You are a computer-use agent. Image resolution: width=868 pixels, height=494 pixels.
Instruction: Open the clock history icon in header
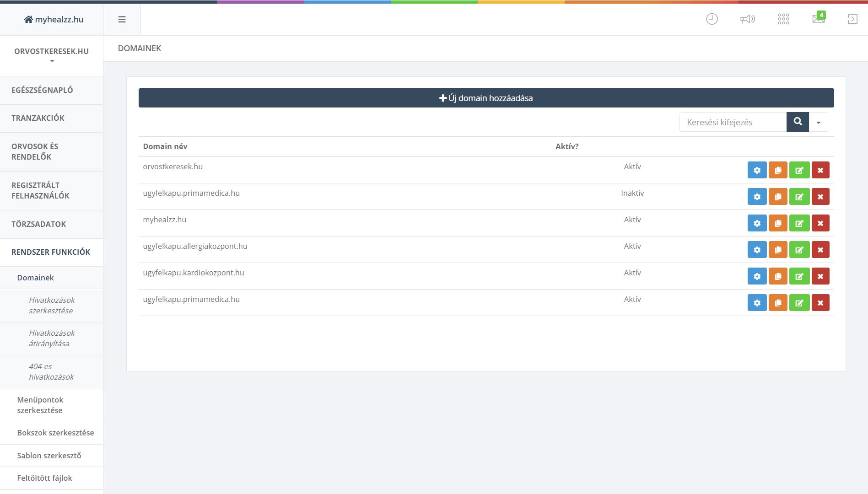click(x=712, y=19)
